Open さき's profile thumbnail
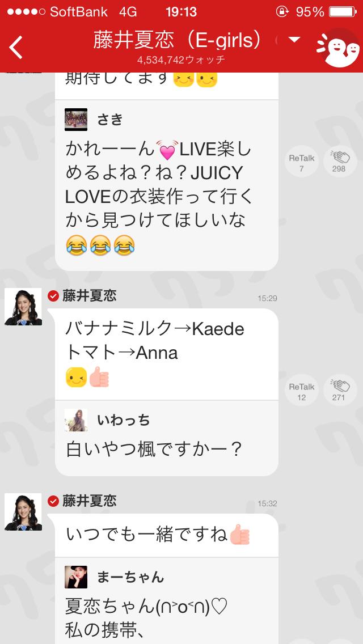 coord(76,120)
